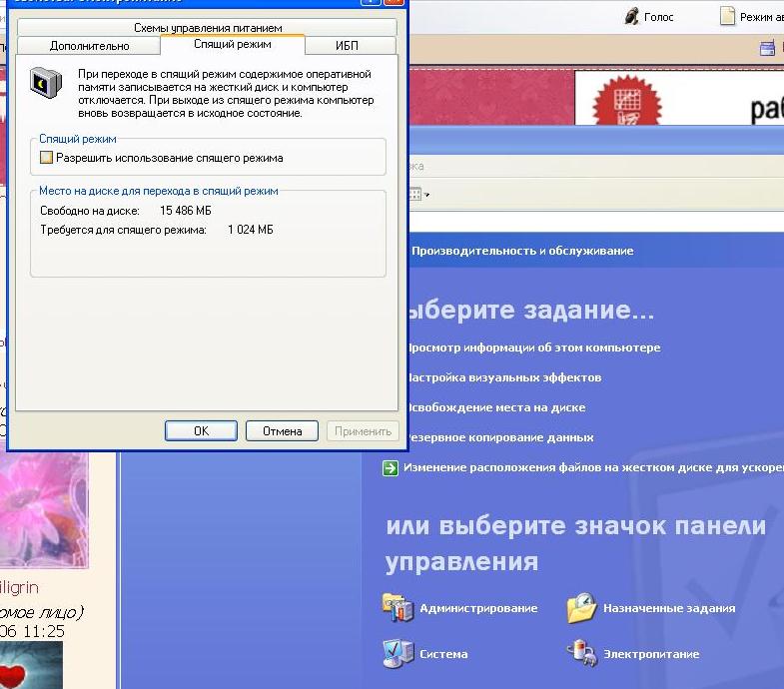Click Производительность и обслуживание header
This screenshot has height=689, width=784.
click(x=522, y=251)
